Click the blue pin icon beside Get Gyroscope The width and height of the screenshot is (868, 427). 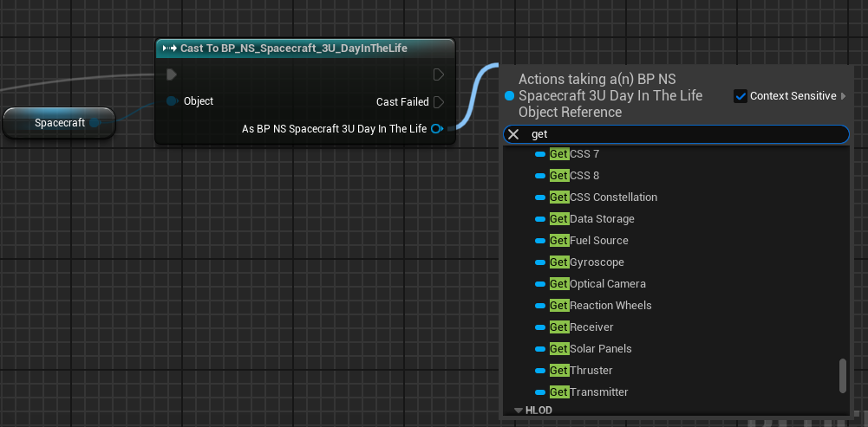pyautogui.click(x=540, y=262)
